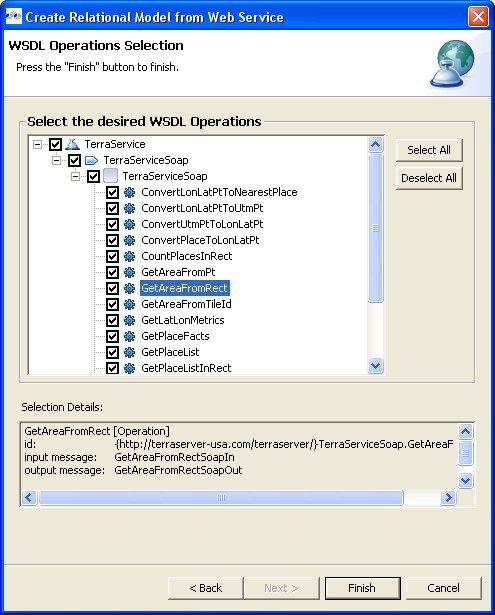Uncheck the GetAreaFromTileId checkbox
Image resolution: width=495 pixels, height=615 pixels.
[x=112, y=304]
